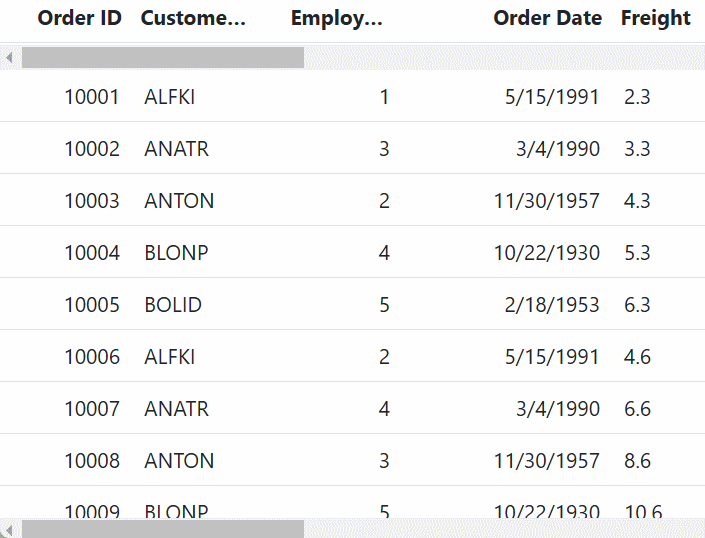Click order date 2/18/1953 cell
The width and height of the screenshot is (705, 538).
(552, 305)
